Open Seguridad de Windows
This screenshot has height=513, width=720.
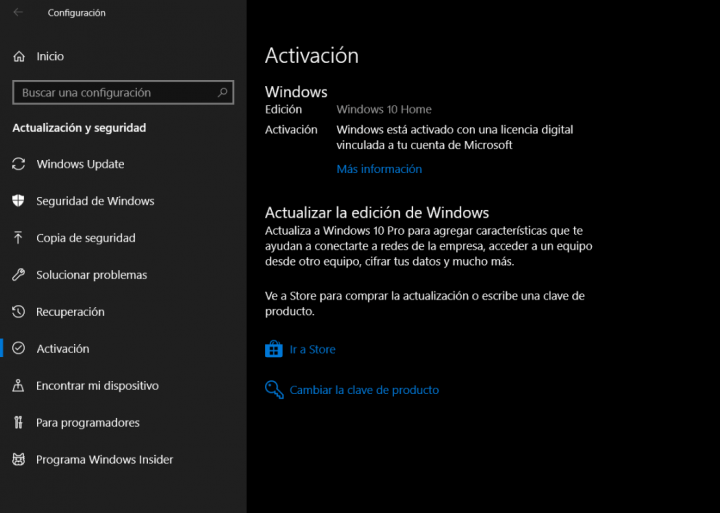[x=95, y=201]
